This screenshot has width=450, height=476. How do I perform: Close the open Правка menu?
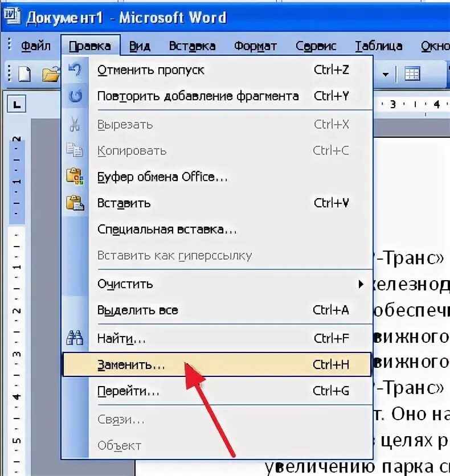click(x=90, y=46)
